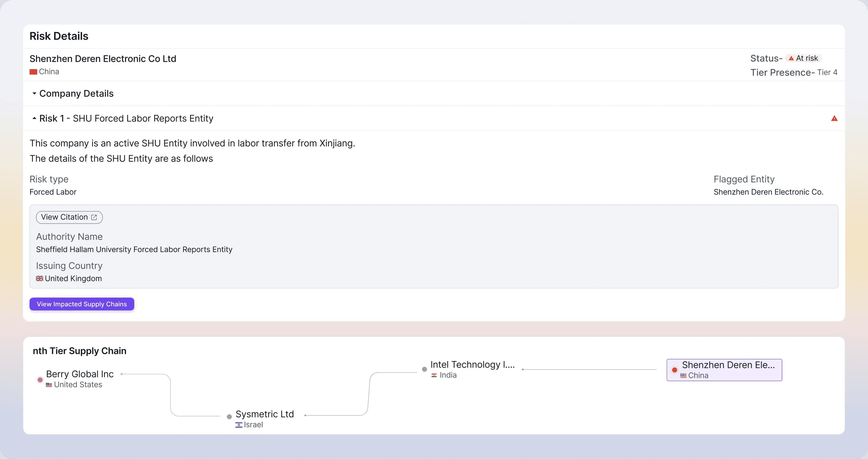Image resolution: width=868 pixels, height=459 pixels.
Task: Collapse the Risk 1 SHU Forced Labor section
Action: [x=126, y=118]
